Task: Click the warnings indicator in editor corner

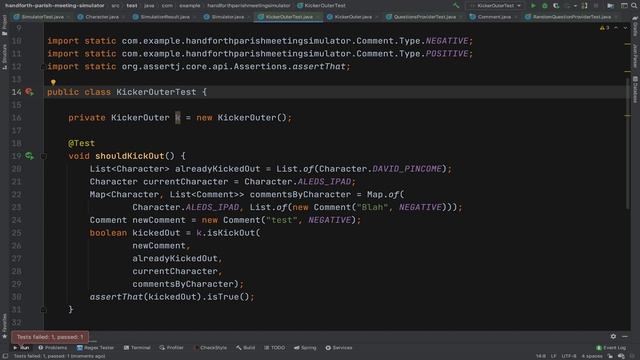Action: [x=604, y=28]
